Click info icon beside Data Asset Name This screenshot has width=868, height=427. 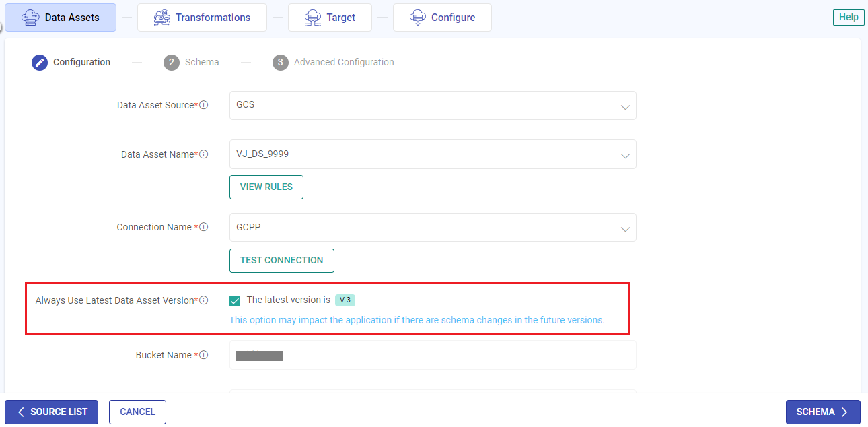click(x=204, y=154)
